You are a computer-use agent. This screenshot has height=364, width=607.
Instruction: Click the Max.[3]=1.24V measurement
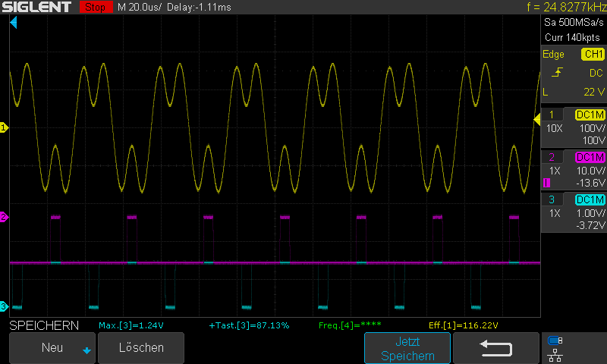coord(131,326)
